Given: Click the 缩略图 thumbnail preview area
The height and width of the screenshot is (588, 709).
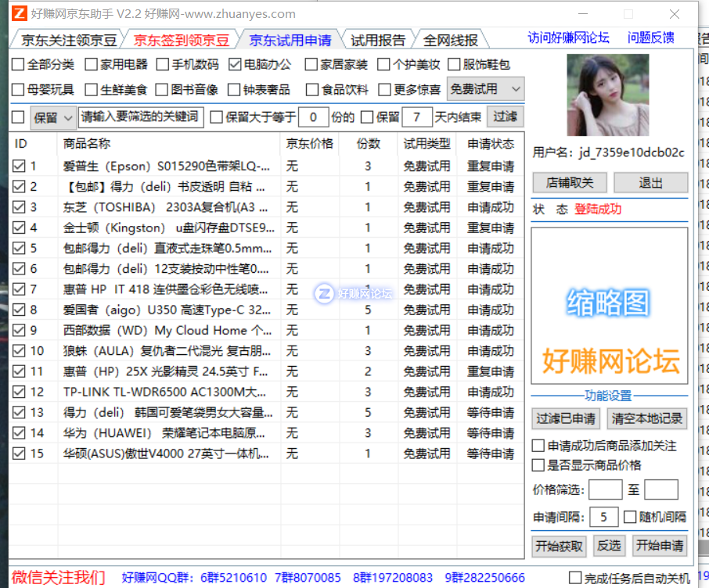Looking at the screenshot, I should (609, 306).
